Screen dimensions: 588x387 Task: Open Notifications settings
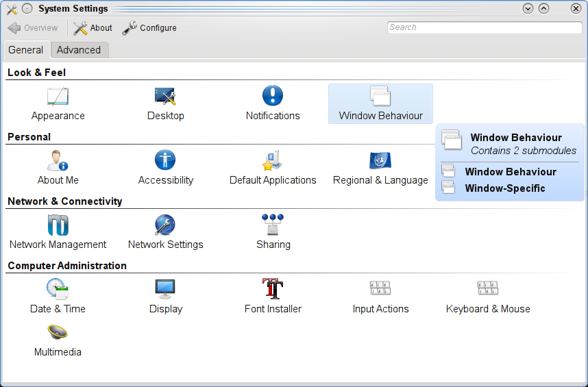point(273,103)
